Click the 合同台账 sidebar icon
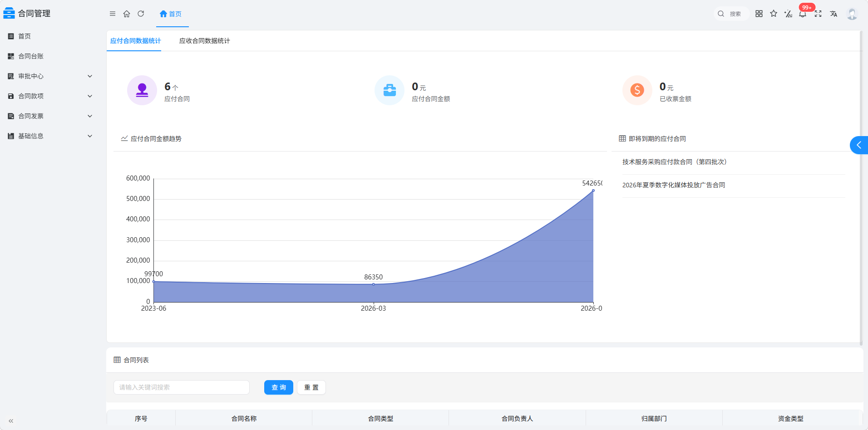868x430 pixels. (x=11, y=56)
